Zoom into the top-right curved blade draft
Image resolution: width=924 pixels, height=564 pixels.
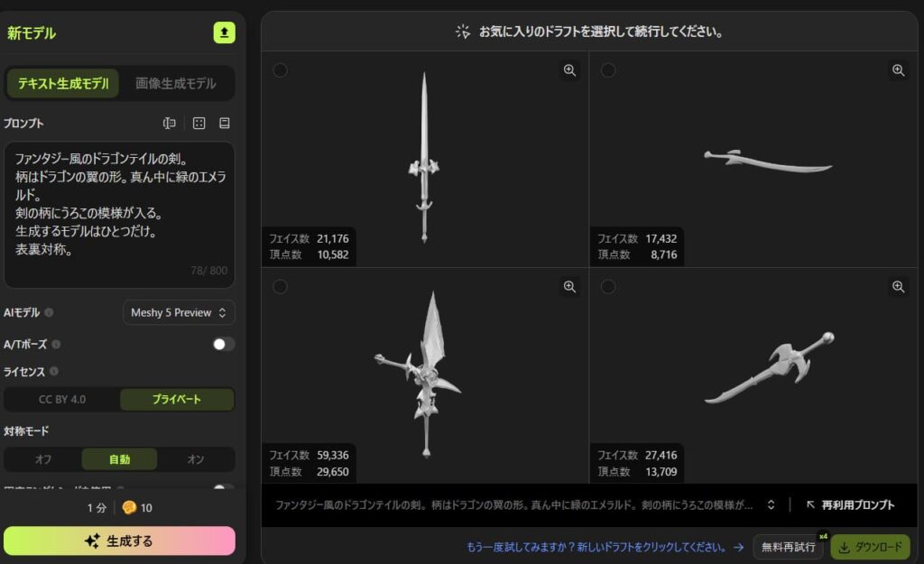(x=898, y=70)
